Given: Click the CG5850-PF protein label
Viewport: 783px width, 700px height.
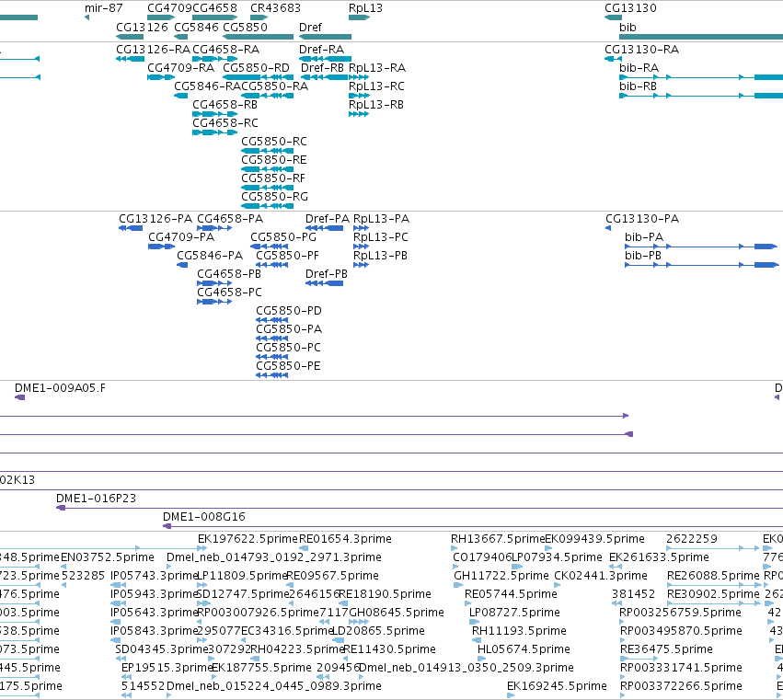Looking at the screenshot, I should pos(287,256).
